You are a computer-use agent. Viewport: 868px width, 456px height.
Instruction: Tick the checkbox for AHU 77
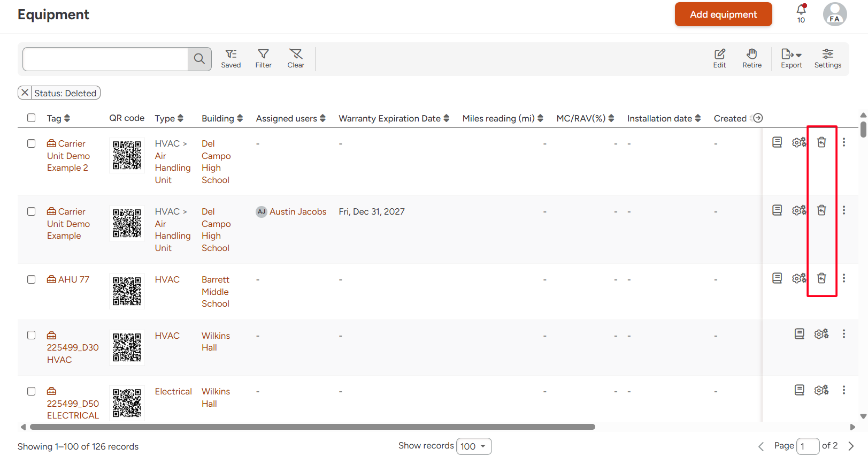pos(32,279)
